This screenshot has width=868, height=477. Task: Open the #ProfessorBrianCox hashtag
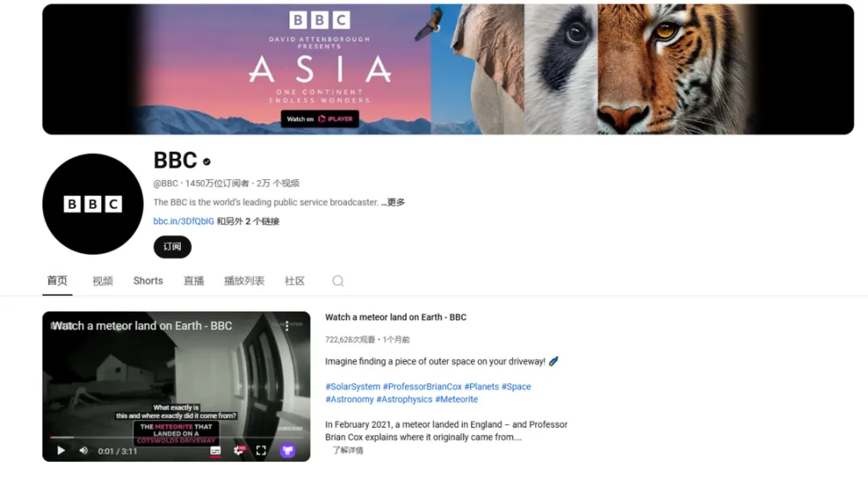point(423,386)
